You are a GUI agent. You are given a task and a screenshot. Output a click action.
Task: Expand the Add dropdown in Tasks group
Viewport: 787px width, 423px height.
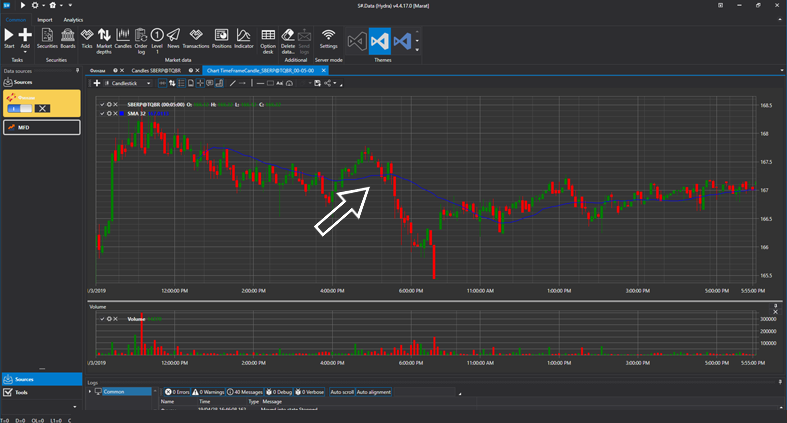(x=25, y=50)
